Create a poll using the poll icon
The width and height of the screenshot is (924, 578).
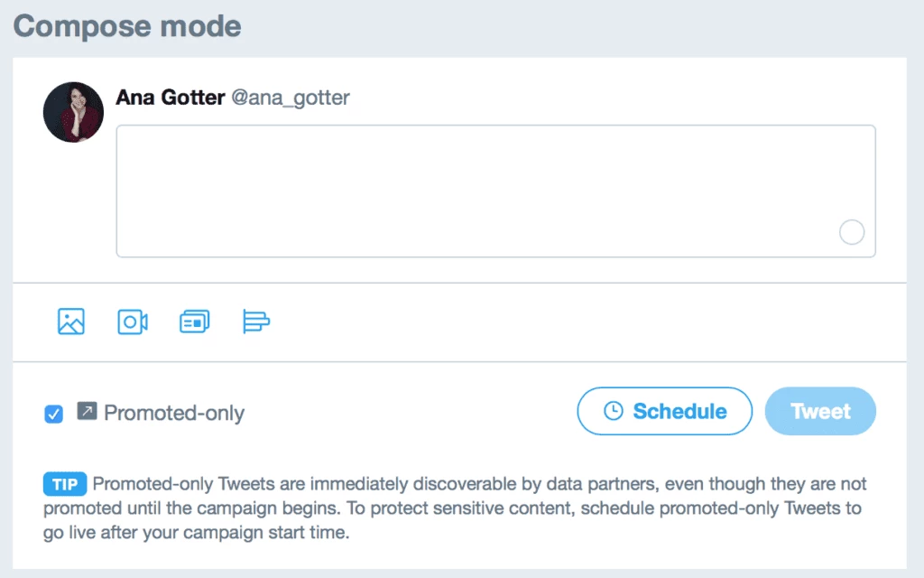[256, 322]
